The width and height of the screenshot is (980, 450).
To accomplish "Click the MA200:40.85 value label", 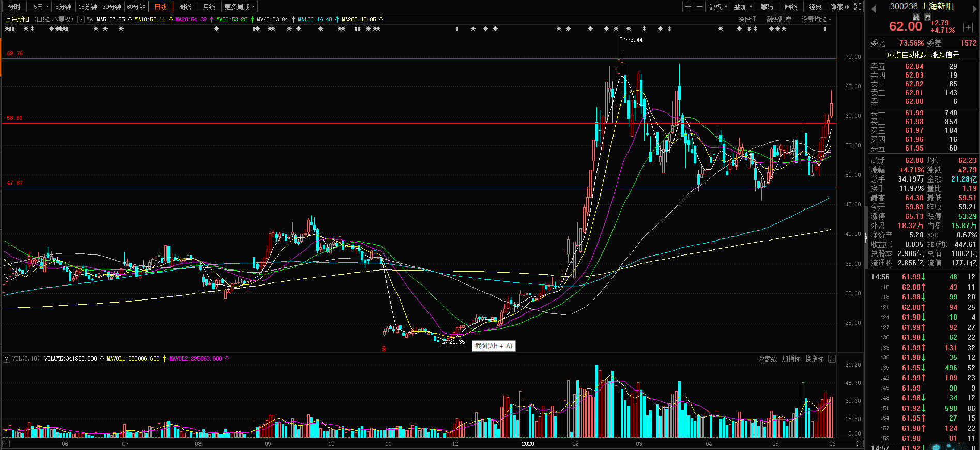I will [x=359, y=19].
